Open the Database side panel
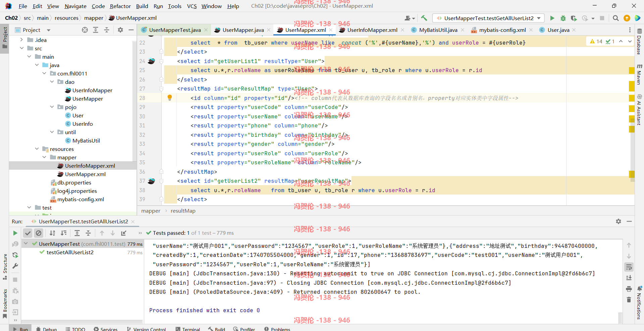Image resolution: width=644 pixels, height=331 pixels. (639, 42)
